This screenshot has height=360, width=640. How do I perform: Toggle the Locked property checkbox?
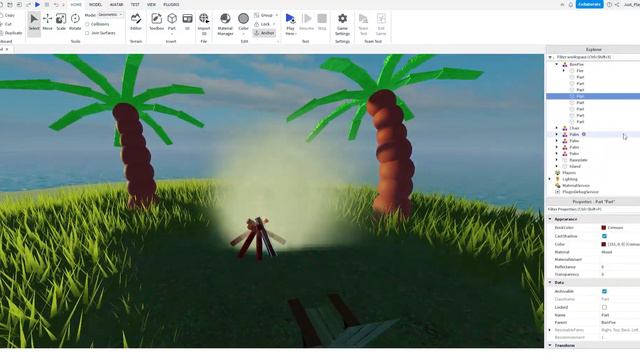[x=604, y=307]
